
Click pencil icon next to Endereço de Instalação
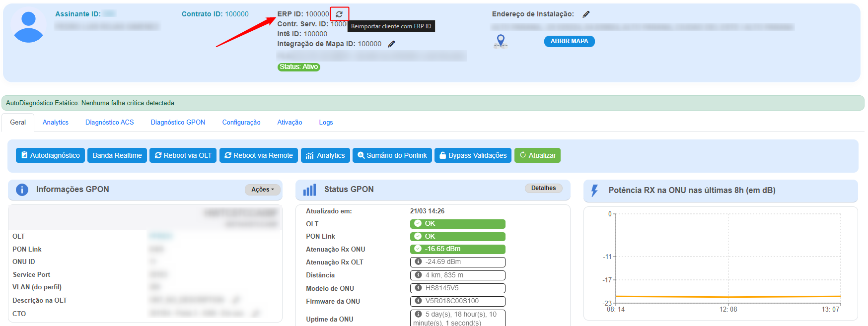(586, 14)
